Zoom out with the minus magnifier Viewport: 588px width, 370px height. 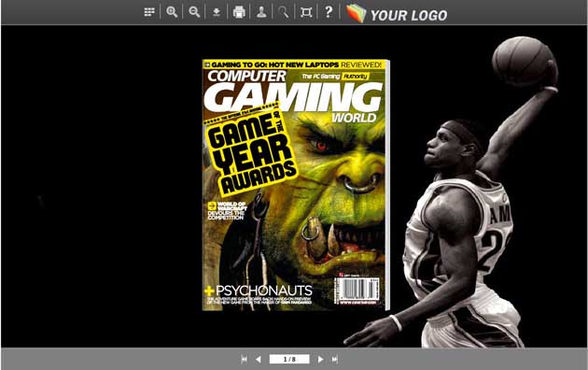194,12
